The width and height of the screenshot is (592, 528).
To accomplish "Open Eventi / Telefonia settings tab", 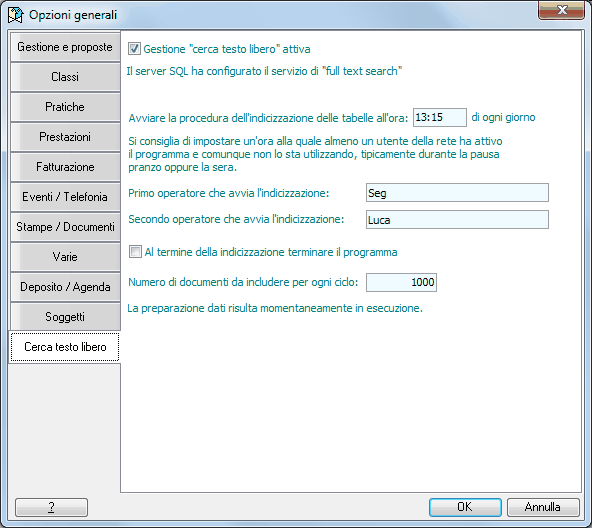I will click(65, 197).
